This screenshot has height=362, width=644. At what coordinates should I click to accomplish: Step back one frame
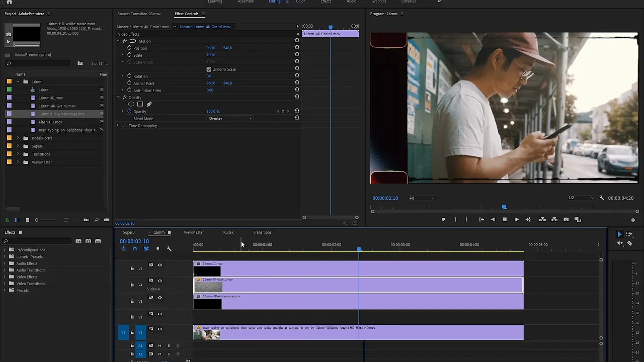click(x=493, y=220)
